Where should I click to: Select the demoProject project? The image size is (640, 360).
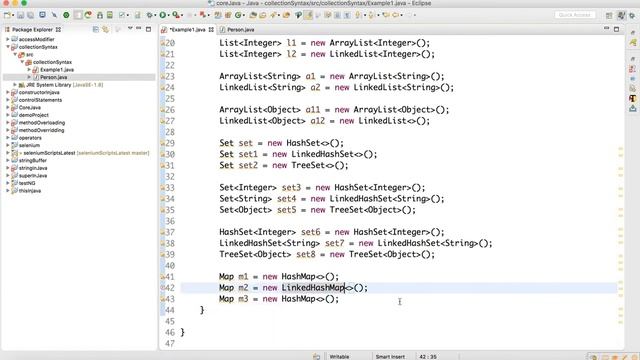[33, 115]
